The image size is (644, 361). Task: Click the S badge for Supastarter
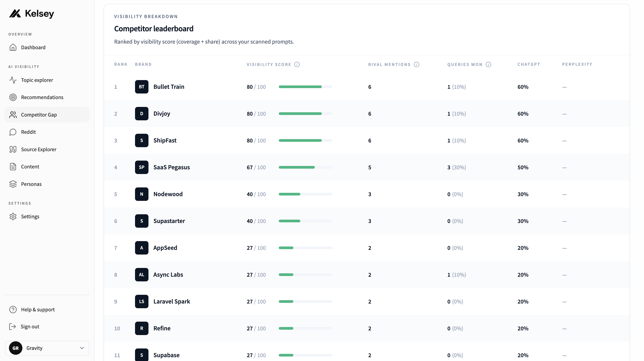coord(142,221)
